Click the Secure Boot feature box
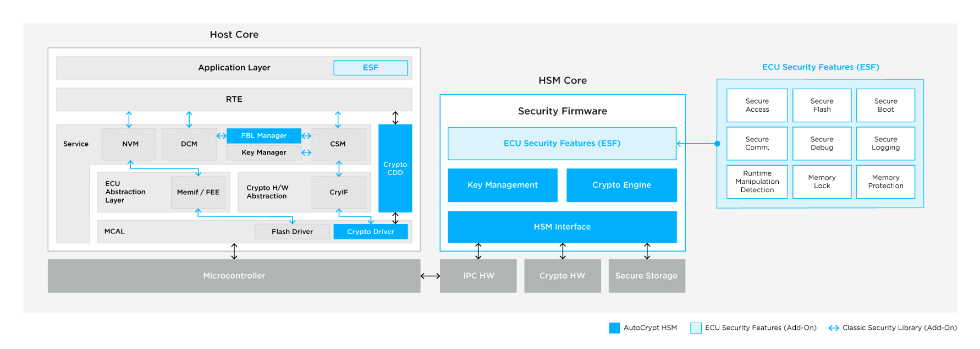 [x=885, y=105]
